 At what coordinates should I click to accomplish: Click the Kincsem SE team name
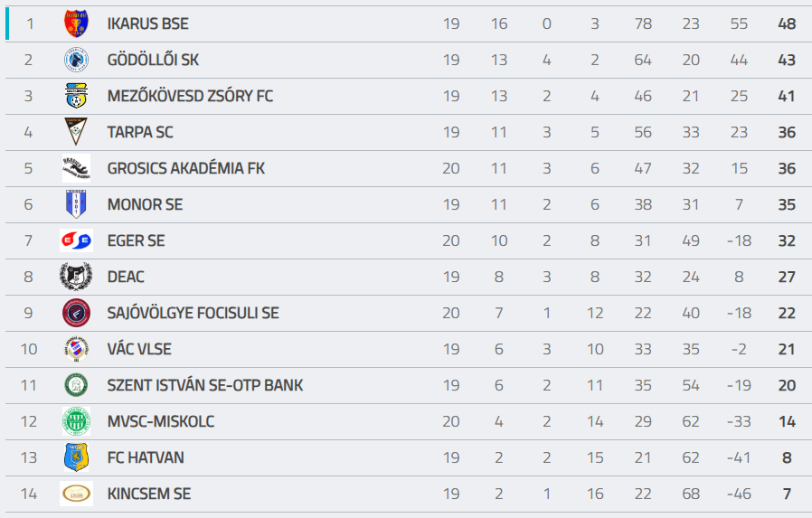point(148,494)
